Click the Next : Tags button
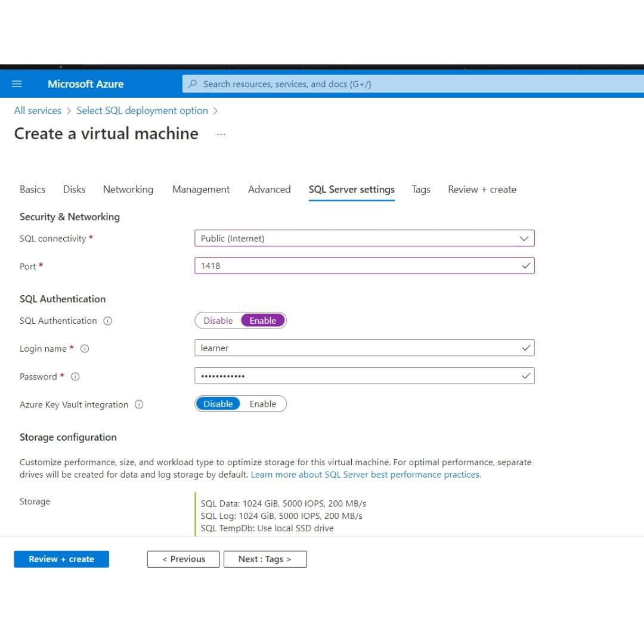 (265, 559)
